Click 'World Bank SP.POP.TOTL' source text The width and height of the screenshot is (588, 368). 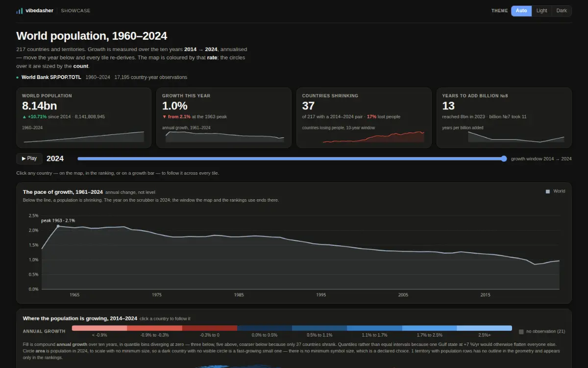[51, 78]
